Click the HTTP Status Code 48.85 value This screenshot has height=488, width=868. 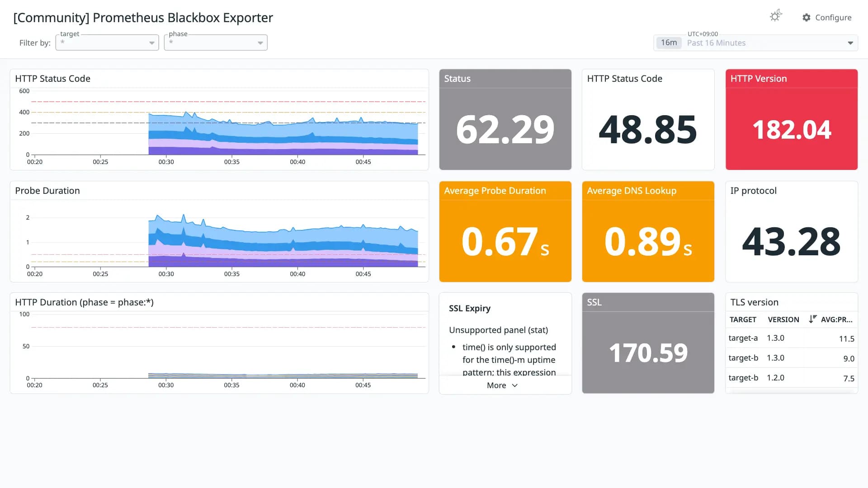[x=648, y=130]
